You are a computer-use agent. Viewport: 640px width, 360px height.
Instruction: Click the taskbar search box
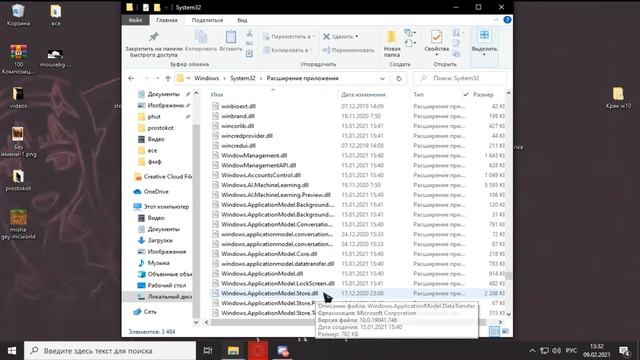[x=110, y=351]
